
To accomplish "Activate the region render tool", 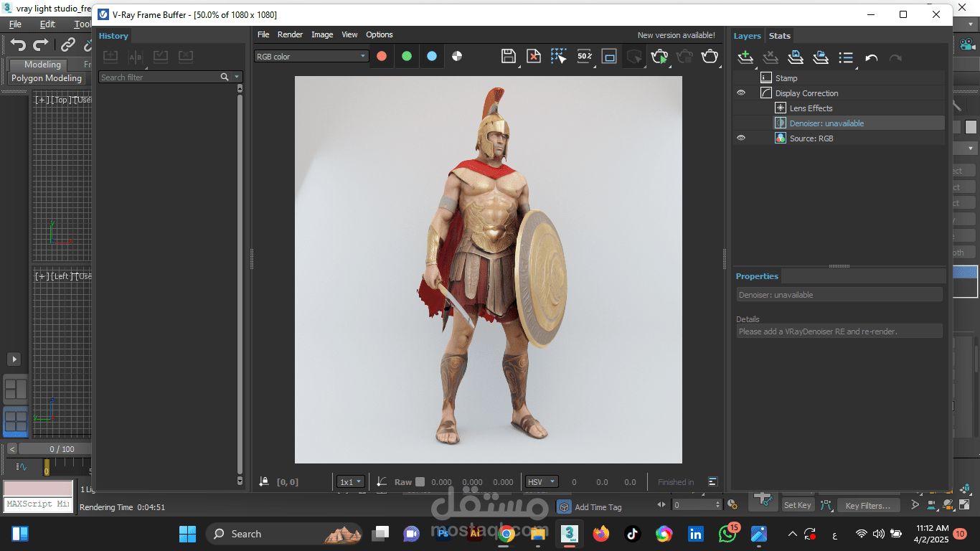I will tap(609, 57).
